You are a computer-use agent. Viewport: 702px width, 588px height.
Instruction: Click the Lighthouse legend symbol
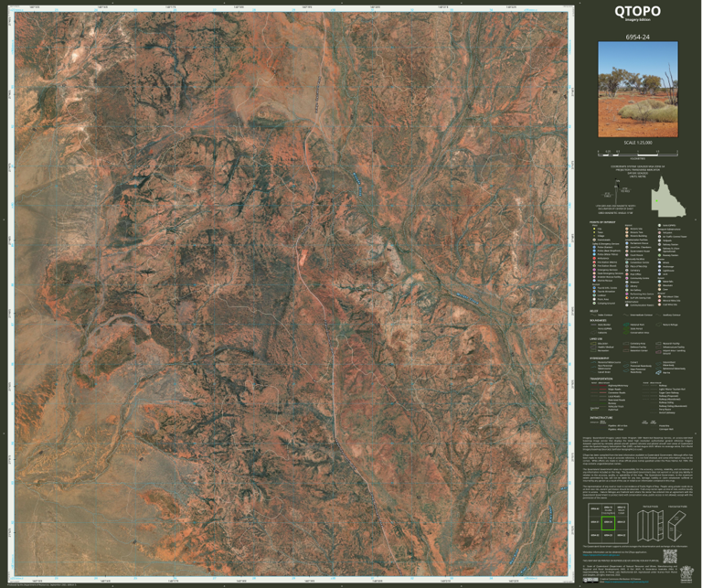(659, 271)
